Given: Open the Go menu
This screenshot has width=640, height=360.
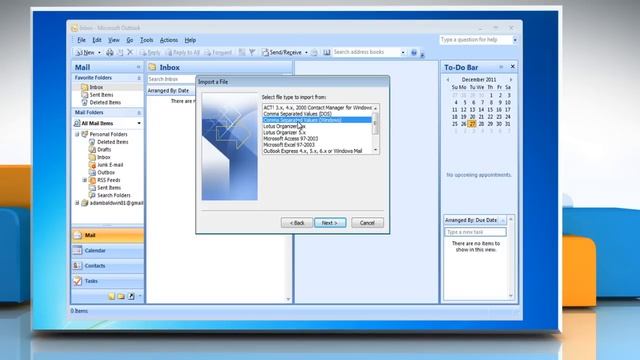Looking at the screenshot, I should click(129, 40).
